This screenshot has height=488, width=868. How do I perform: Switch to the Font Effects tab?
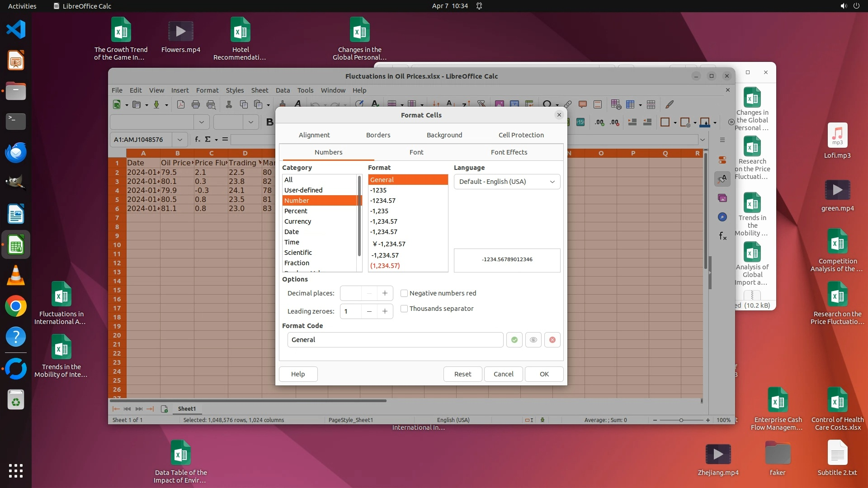509,152
